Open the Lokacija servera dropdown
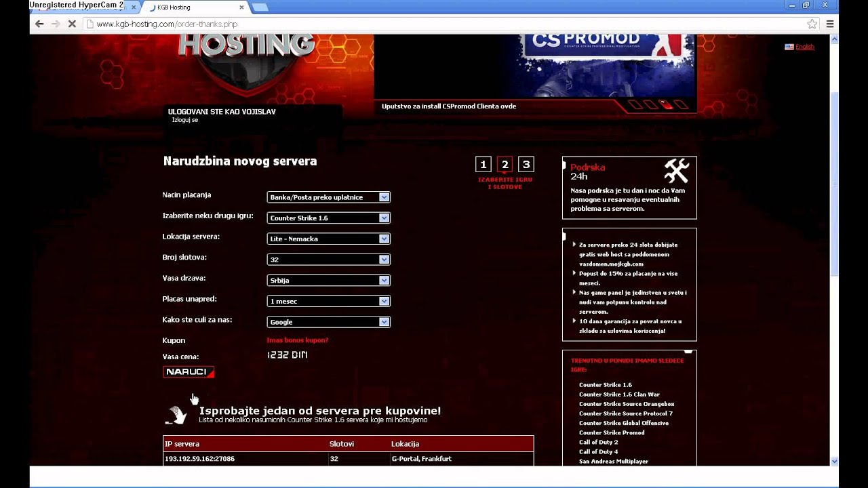 click(x=328, y=239)
